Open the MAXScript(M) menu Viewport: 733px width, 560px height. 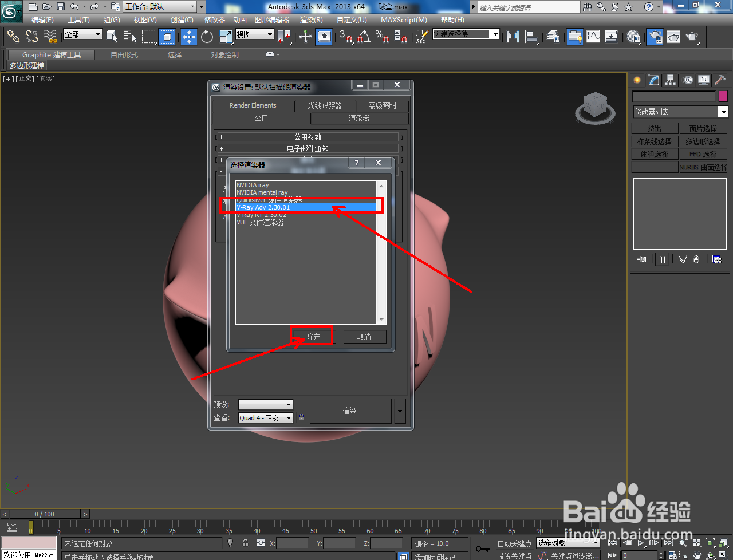coord(404,20)
